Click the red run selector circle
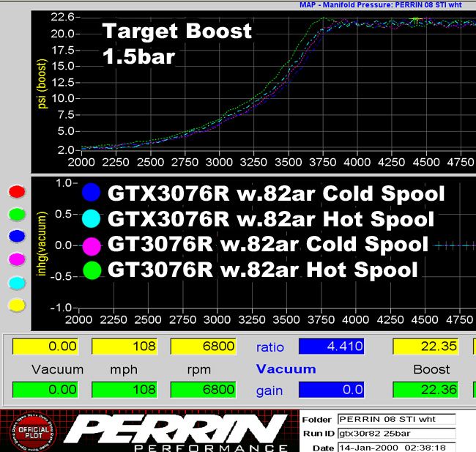476x452 pixels. (x=17, y=191)
